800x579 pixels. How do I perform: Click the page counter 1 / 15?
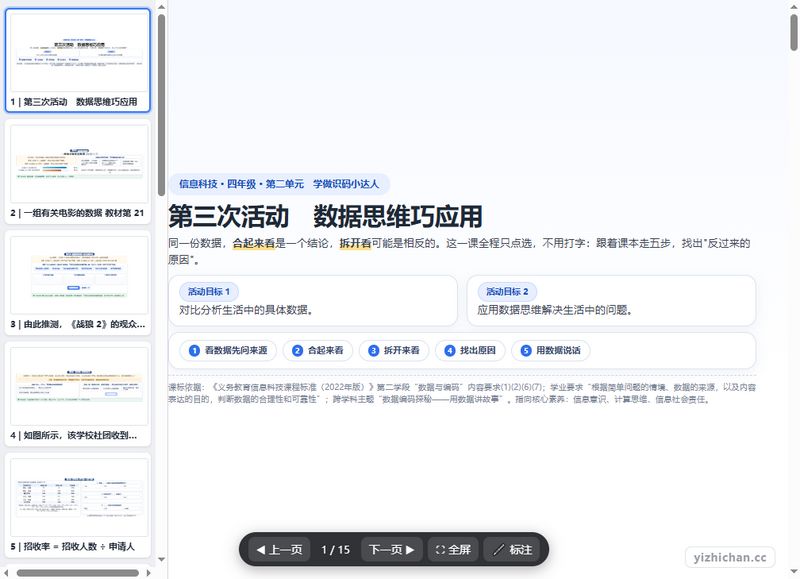pyautogui.click(x=335, y=549)
